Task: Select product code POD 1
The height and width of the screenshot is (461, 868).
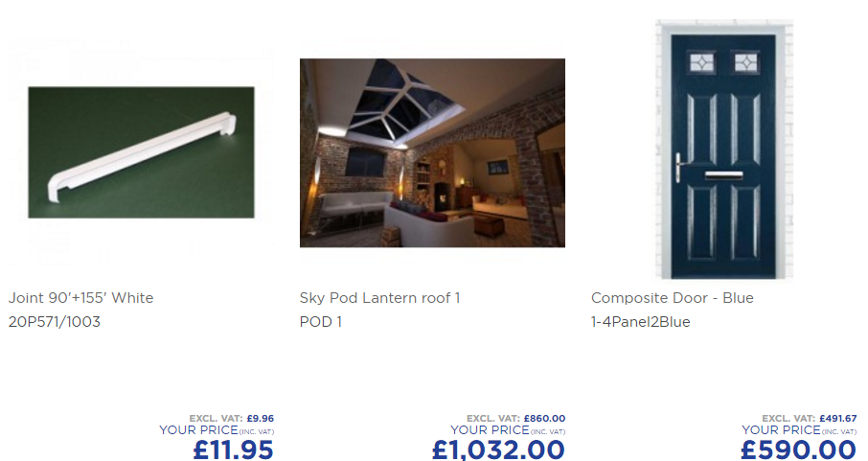Action: (321, 322)
